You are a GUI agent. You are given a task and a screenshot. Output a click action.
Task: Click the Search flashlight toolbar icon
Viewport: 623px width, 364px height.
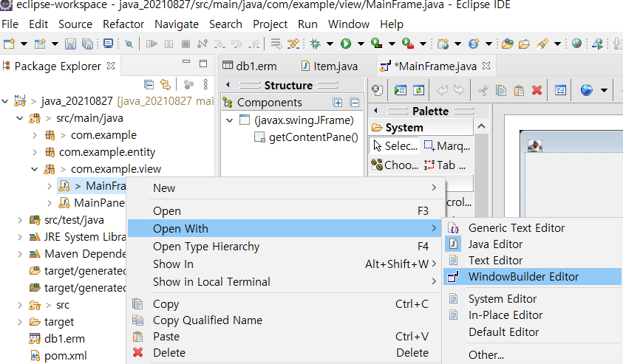542,44
